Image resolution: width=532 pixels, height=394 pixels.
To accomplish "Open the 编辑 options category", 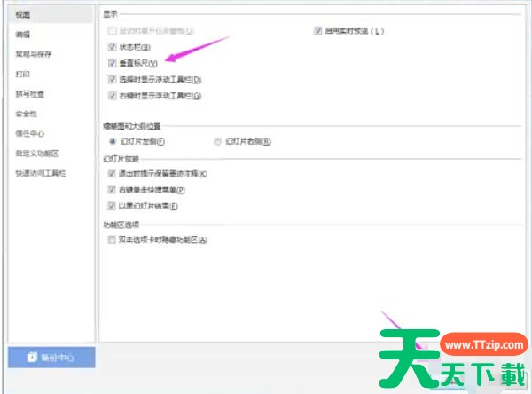I will tap(23, 35).
